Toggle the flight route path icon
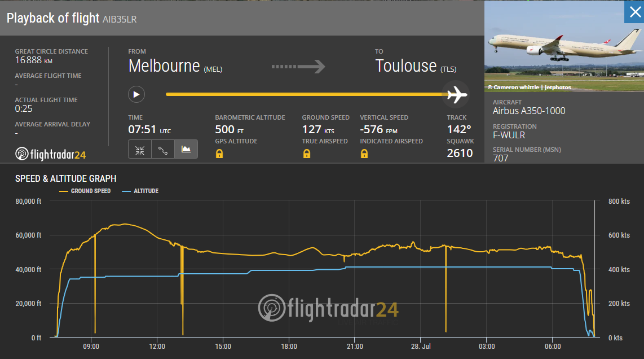The width and height of the screenshot is (644, 359). [163, 149]
